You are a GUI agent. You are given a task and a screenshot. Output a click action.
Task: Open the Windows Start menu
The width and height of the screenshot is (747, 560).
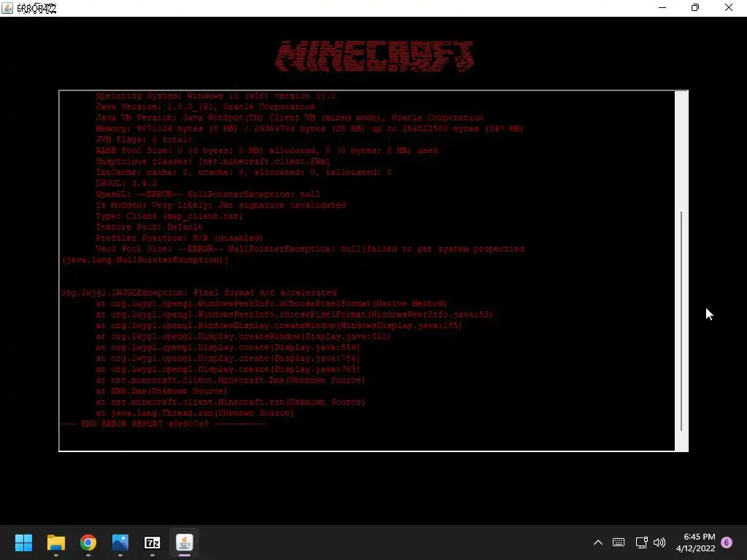tap(23, 542)
